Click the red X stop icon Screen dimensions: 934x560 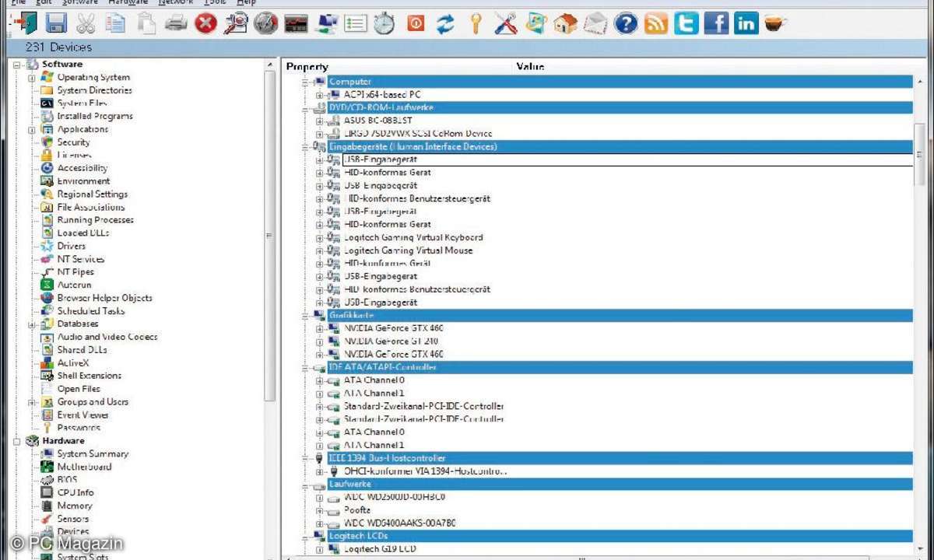205,23
